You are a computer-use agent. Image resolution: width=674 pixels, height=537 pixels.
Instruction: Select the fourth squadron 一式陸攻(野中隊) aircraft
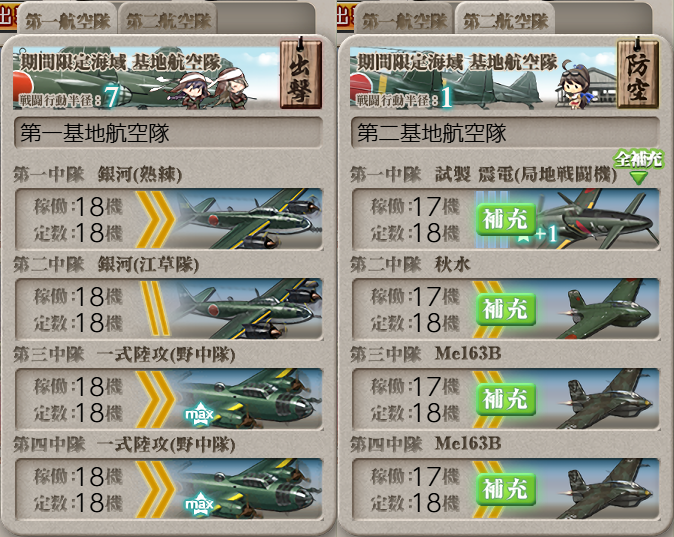pos(248,489)
